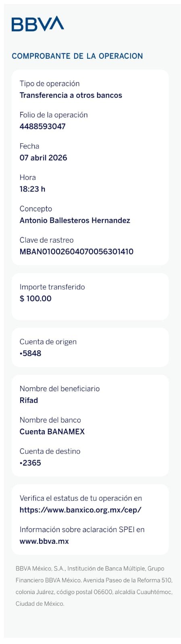Open the banxico.org.mx/cep verification link

80,510
